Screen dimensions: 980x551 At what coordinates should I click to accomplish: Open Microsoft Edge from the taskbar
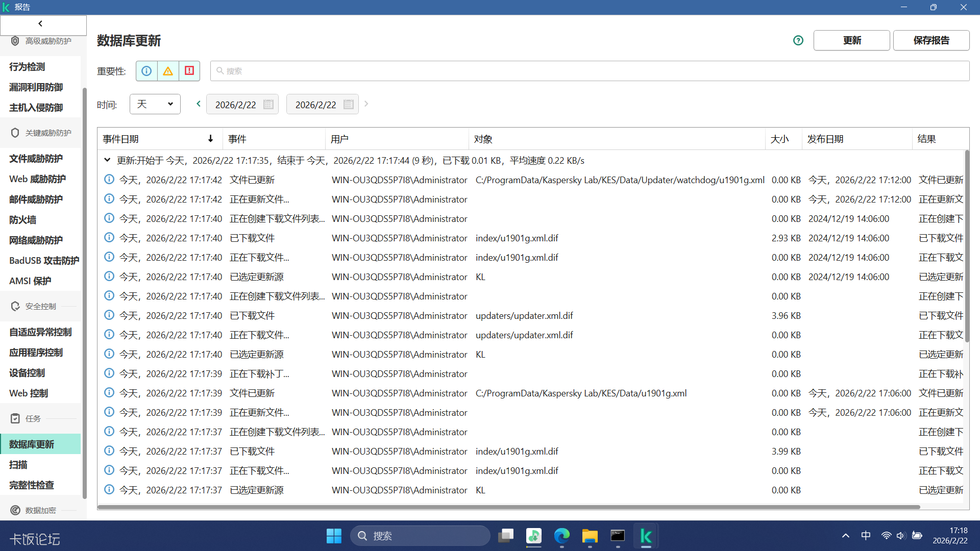561,536
